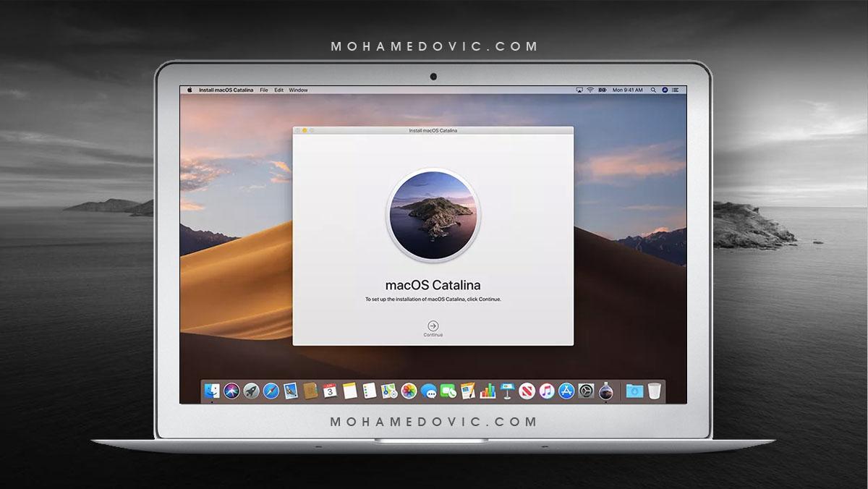Open Trash in the Dock
This screenshot has width=868, height=489.
coord(655,391)
